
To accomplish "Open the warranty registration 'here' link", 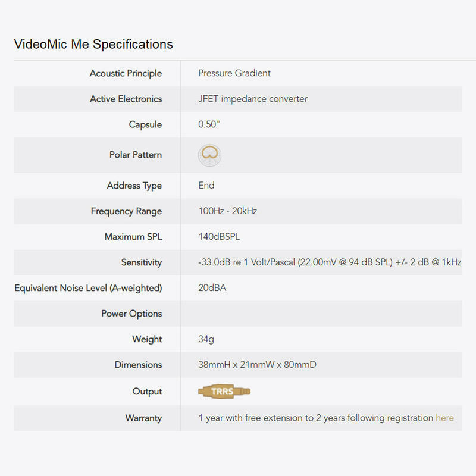I will click(444, 418).
